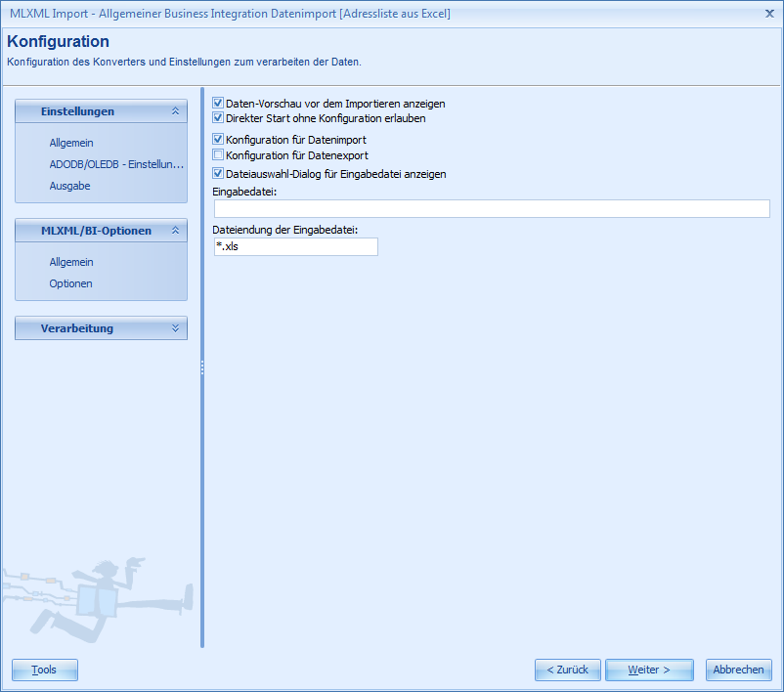Select Allgemein under MLXML/BI-Optionen
Screen dimensions: 784x692
pos(65,262)
